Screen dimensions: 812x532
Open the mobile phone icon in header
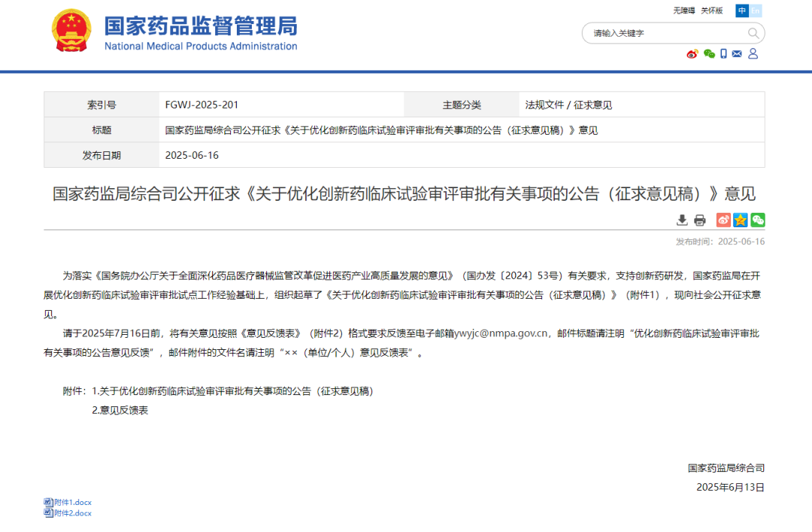[x=723, y=54]
